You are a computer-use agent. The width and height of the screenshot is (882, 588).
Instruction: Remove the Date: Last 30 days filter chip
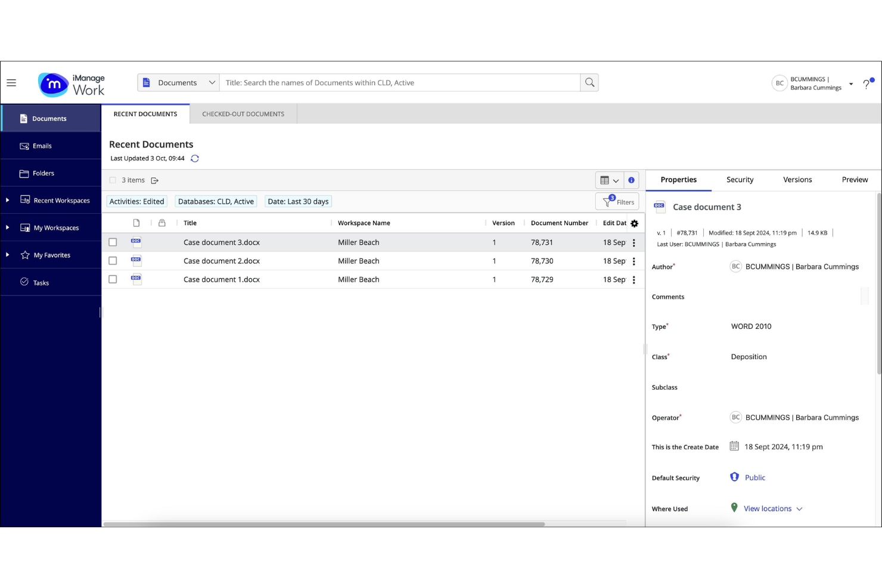(x=298, y=201)
